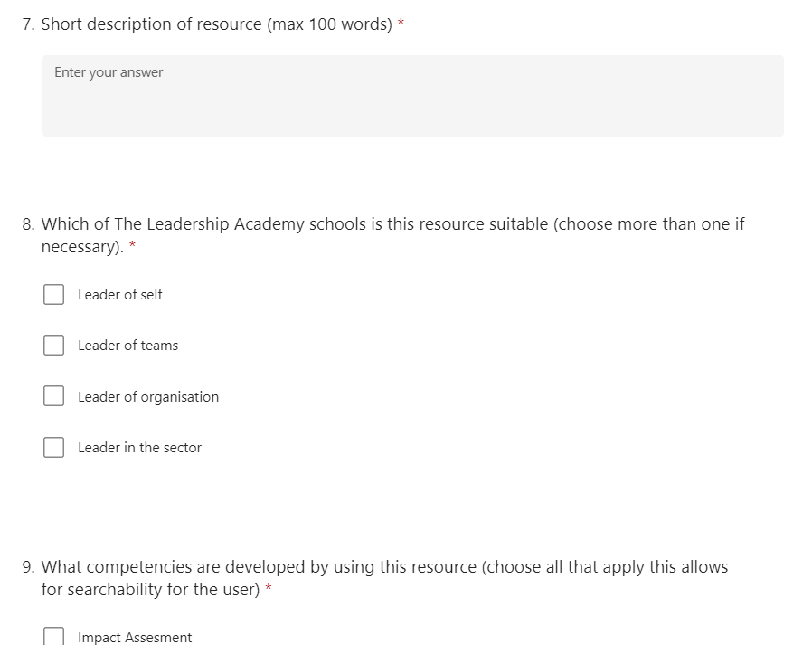This screenshot has height=645, width=812.
Task: Select the Impact Assesment checkbox
Action: pyautogui.click(x=54, y=636)
